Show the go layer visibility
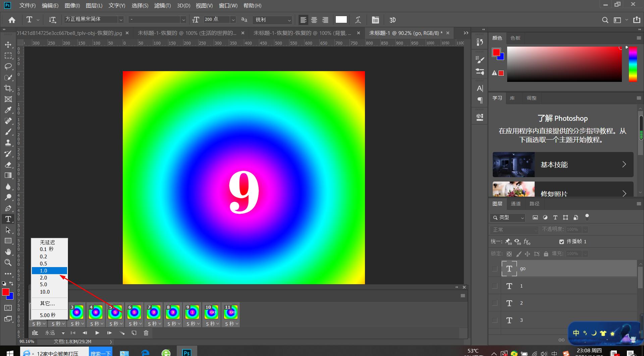644x356 pixels. pos(494,268)
